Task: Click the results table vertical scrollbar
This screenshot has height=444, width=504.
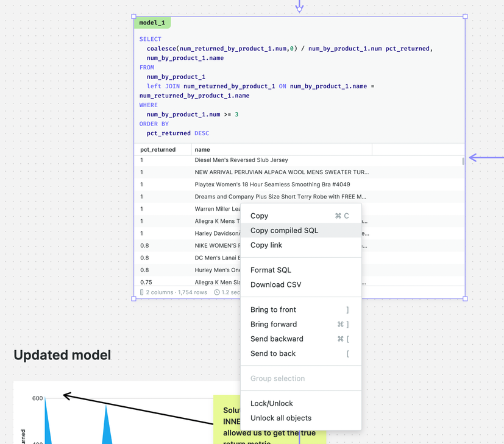Action: pos(463,161)
